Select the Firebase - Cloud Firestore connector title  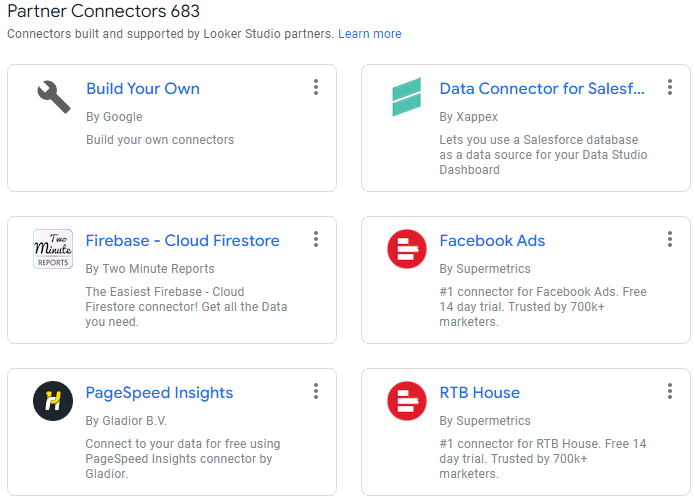click(x=182, y=241)
